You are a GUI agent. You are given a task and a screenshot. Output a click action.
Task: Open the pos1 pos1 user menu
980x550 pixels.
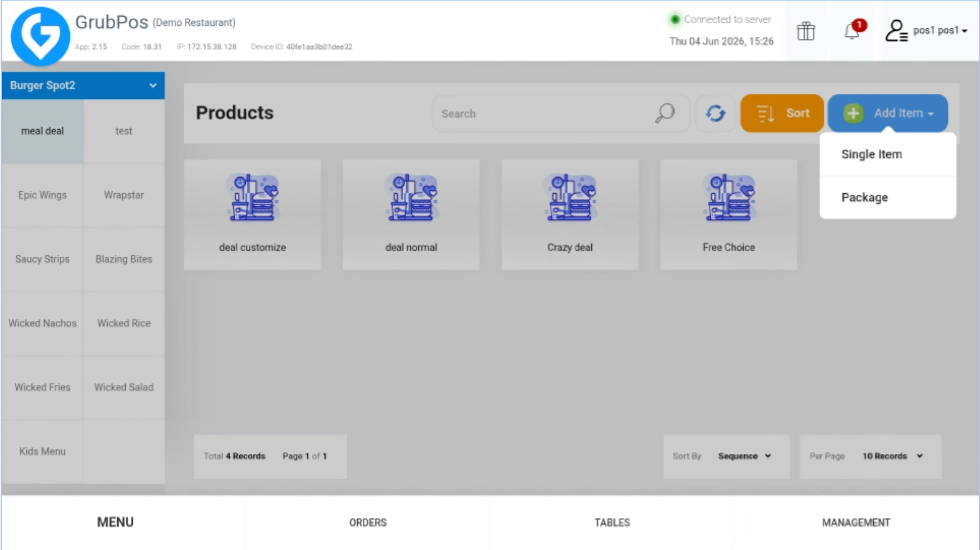[940, 30]
